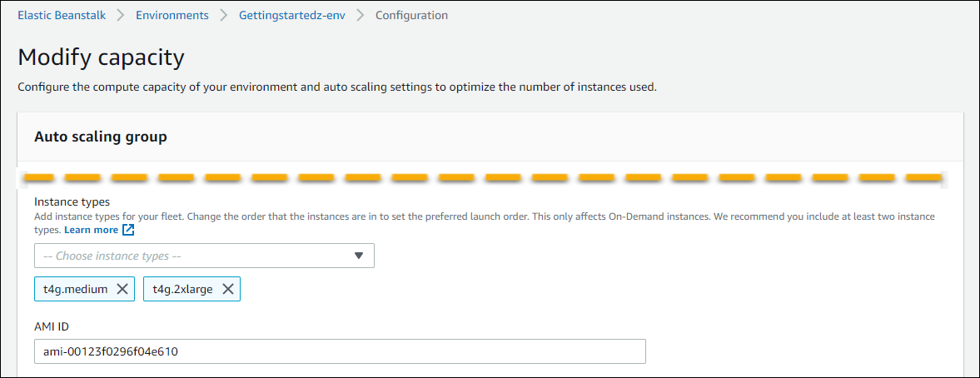Screen dimensions: 980x378
Task: Click the external link icon beside Learn more
Action: tap(128, 230)
